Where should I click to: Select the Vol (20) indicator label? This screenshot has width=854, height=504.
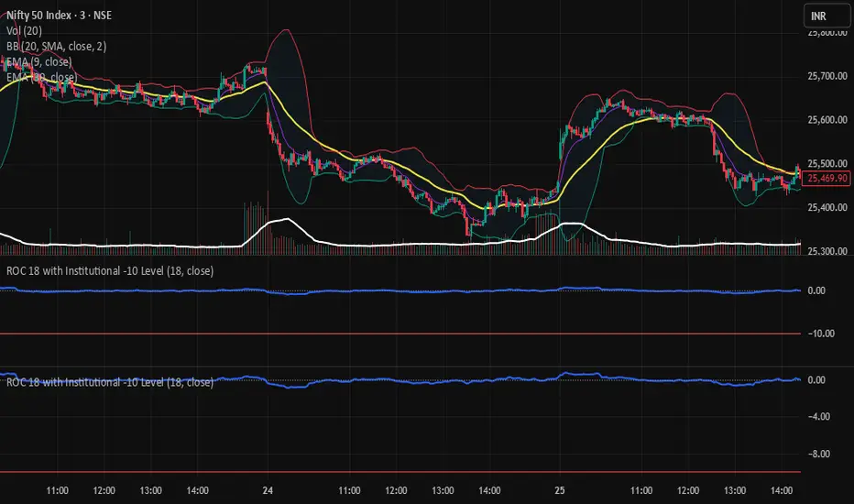(24, 30)
